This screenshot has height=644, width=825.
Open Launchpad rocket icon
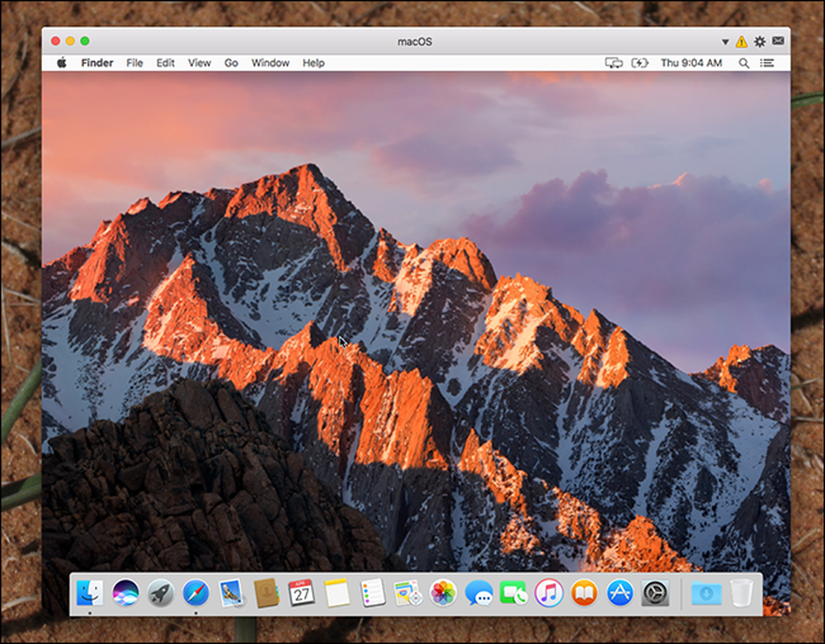(x=161, y=593)
